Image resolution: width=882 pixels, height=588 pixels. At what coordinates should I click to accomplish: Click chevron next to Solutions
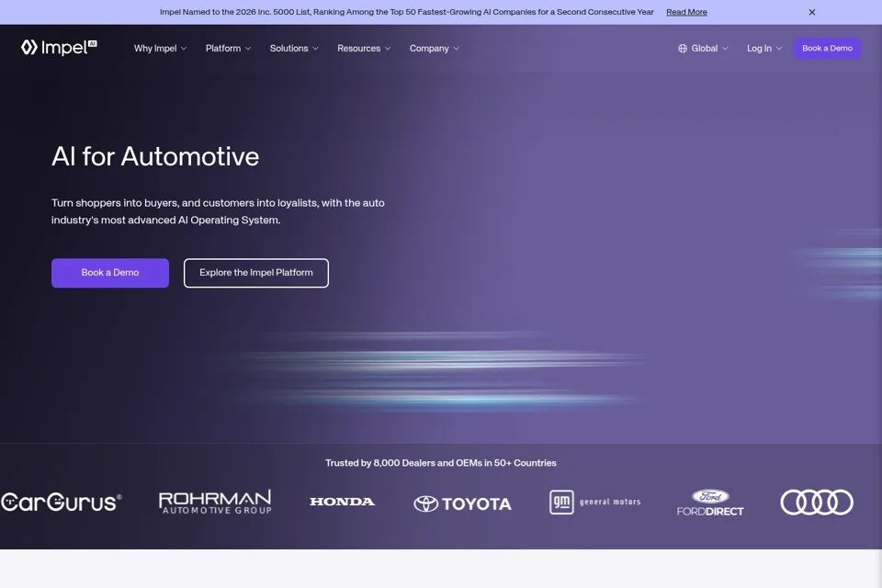pos(315,49)
